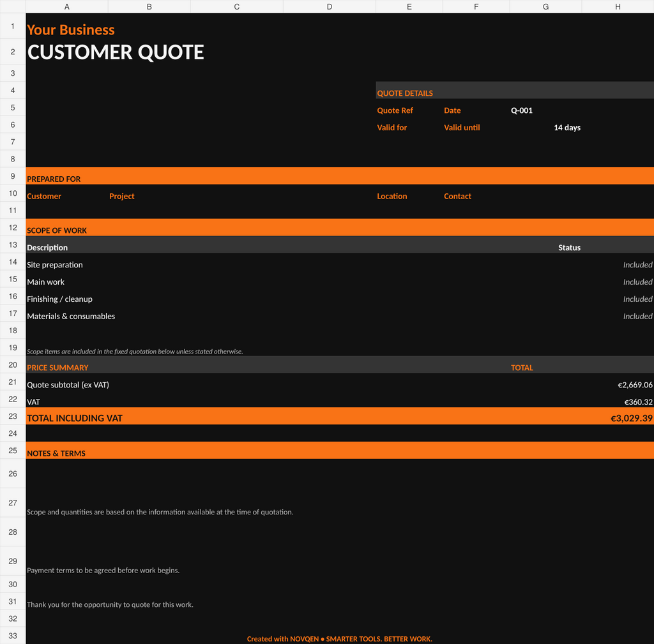Click the 'Valid until' label

462,128
